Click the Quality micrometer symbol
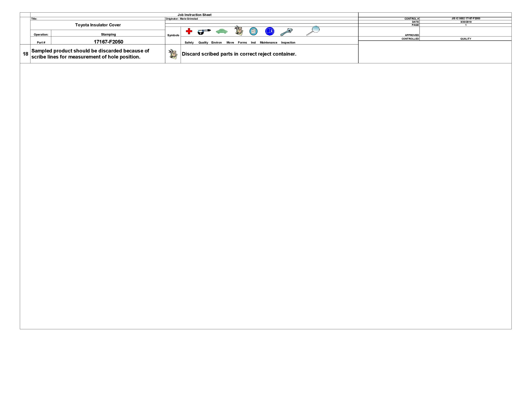The image size is (532, 411). click(204, 31)
